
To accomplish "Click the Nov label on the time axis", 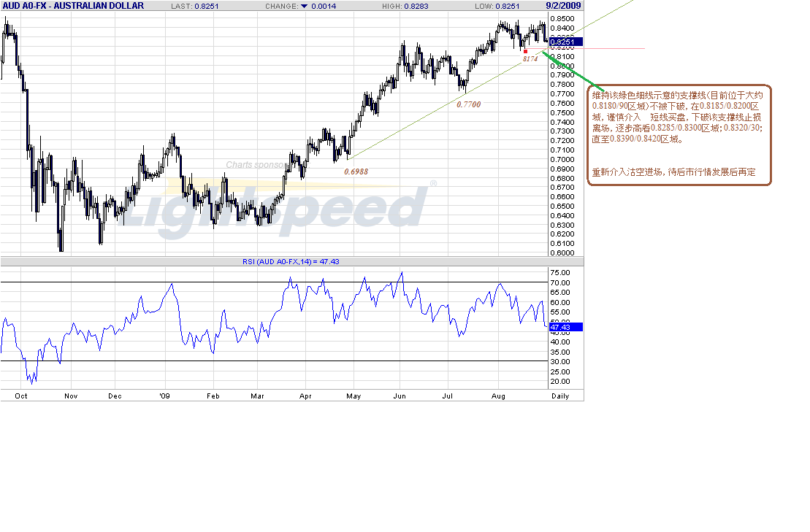I will tap(71, 396).
